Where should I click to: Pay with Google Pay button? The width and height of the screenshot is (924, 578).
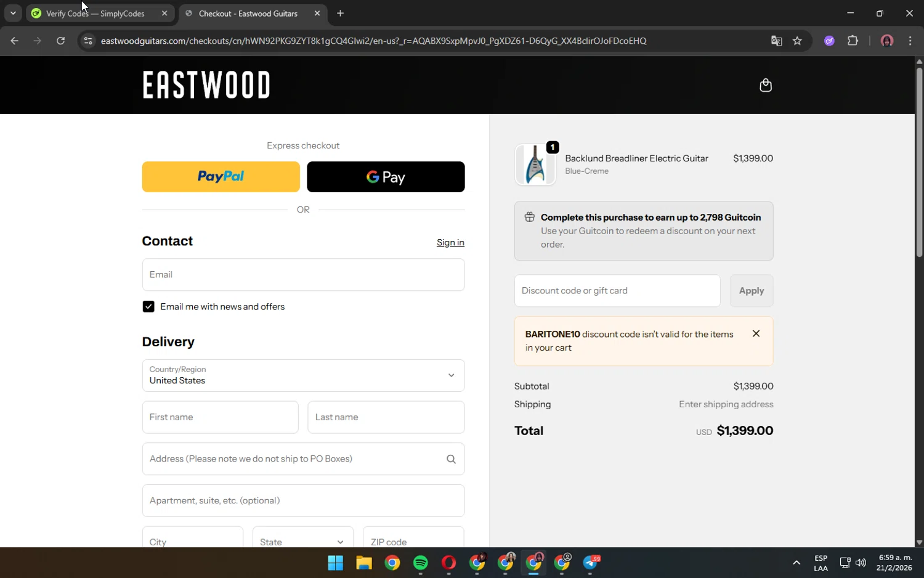point(386,177)
